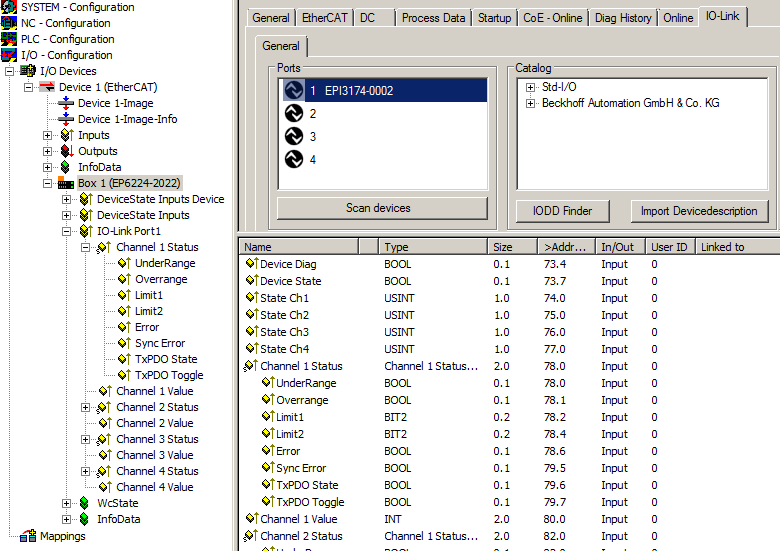
Task: Click the I/O Devices tree icon
Action: (x=28, y=71)
